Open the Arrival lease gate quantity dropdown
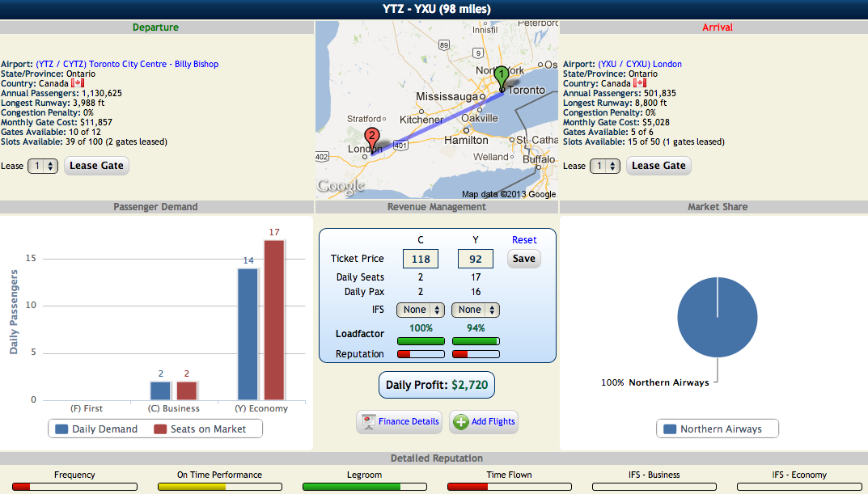The width and height of the screenshot is (868, 494). 605,166
